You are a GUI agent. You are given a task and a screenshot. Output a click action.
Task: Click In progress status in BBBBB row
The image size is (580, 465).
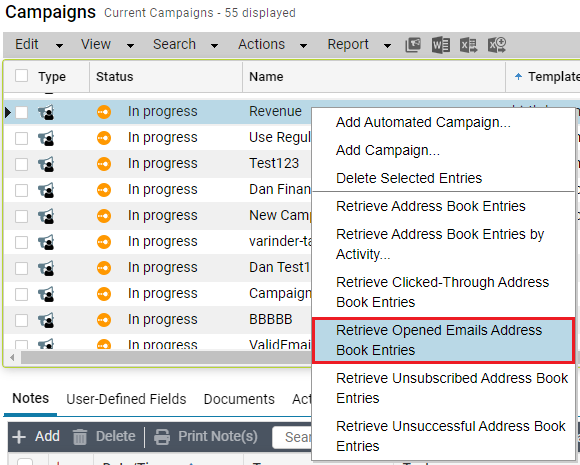click(162, 320)
